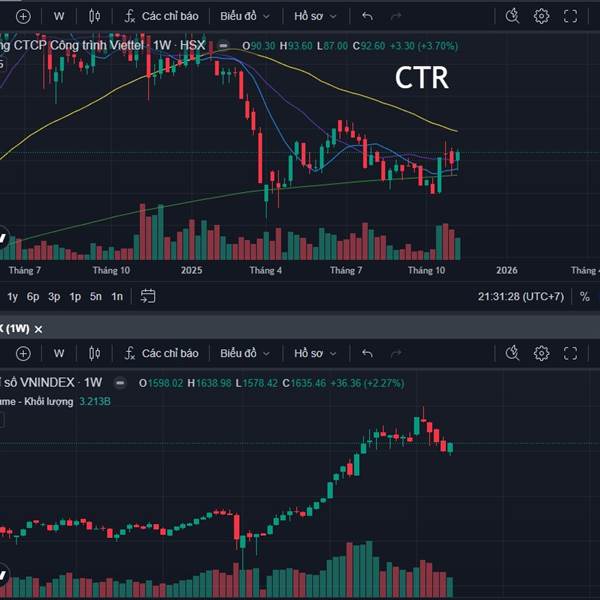Viewport: 600px width, 600px height.
Task: Open go-to-date calendar icon
Action: click(148, 296)
